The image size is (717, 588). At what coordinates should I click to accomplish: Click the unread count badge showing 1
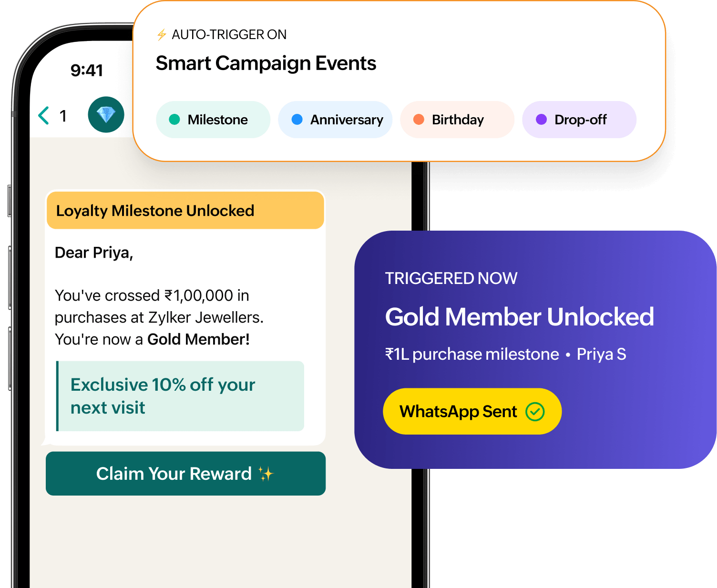[63, 115]
